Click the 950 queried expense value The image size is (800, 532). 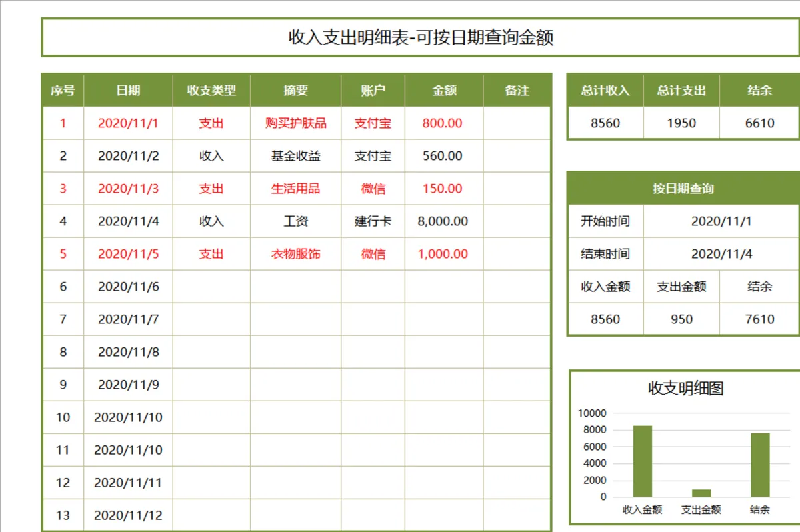(x=681, y=319)
